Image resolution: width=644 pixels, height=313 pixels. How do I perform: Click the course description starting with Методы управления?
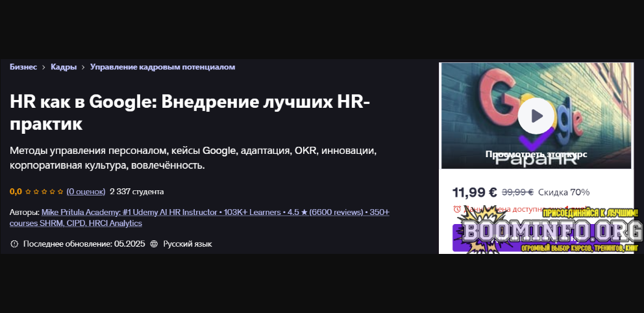(x=193, y=158)
